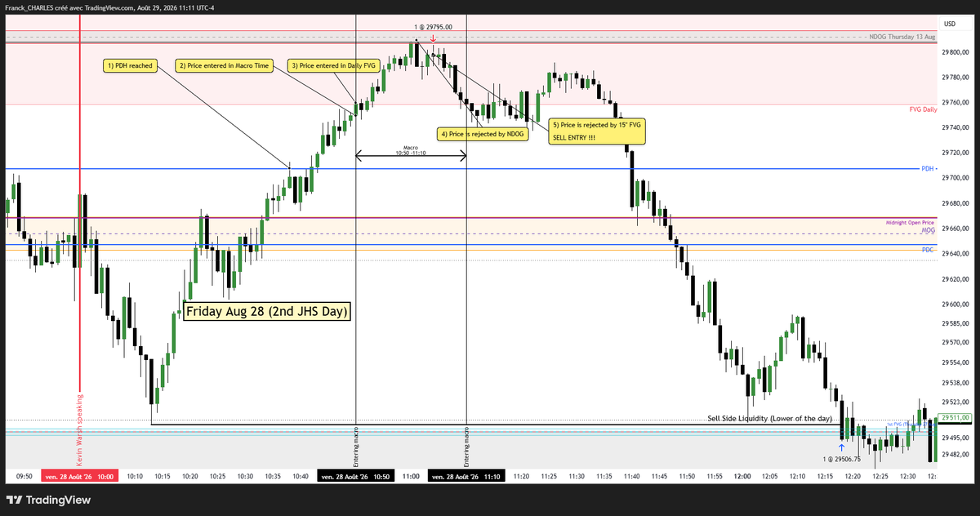This screenshot has height=516, width=980.
Task: Click the 10:10 time axis label
Action: point(135,476)
